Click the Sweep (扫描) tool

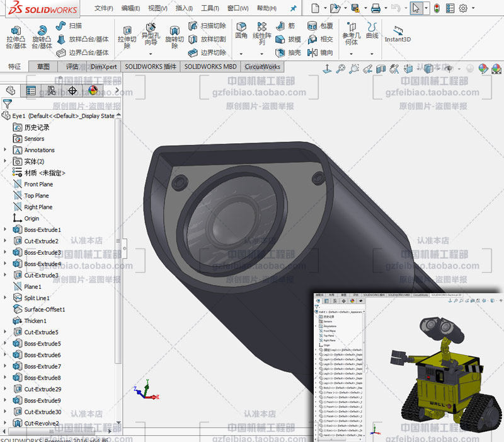coord(69,26)
